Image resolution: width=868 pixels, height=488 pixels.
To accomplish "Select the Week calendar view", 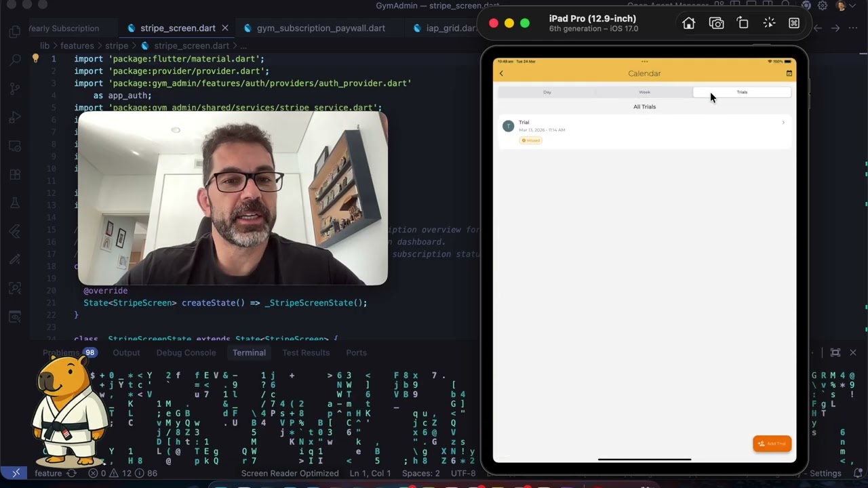I will [644, 92].
